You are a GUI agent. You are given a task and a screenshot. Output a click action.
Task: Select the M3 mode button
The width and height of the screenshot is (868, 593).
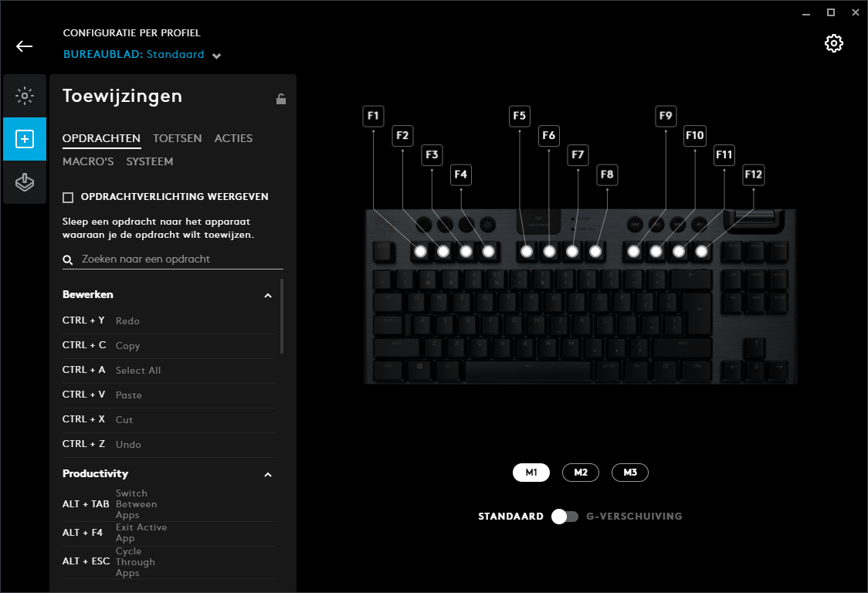(630, 473)
